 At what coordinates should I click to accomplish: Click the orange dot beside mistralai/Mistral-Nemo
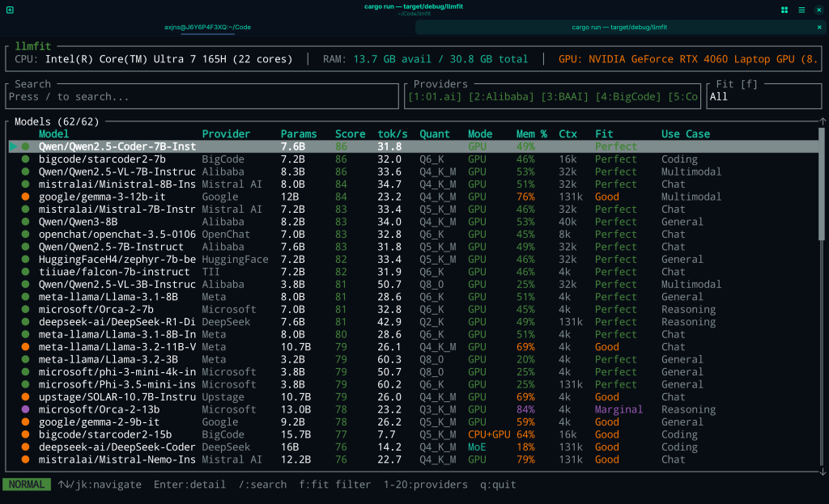[26, 460]
